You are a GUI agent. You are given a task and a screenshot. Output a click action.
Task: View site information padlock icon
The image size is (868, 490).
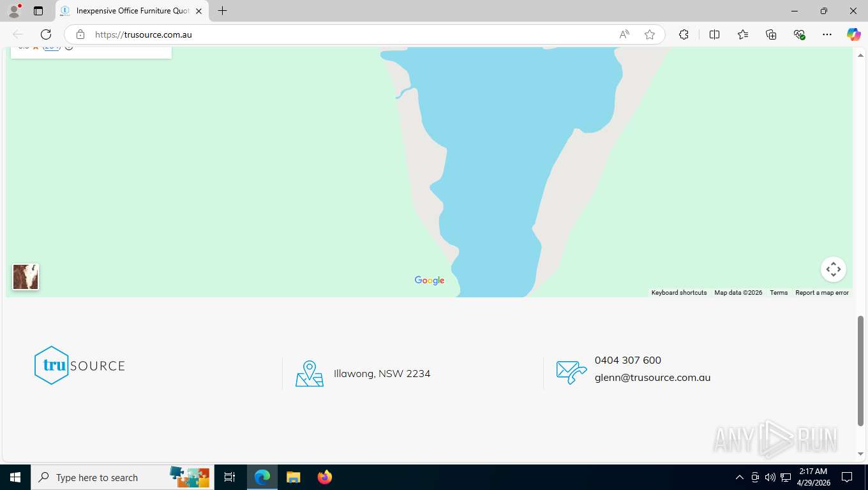pyautogui.click(x=80, y=34)
